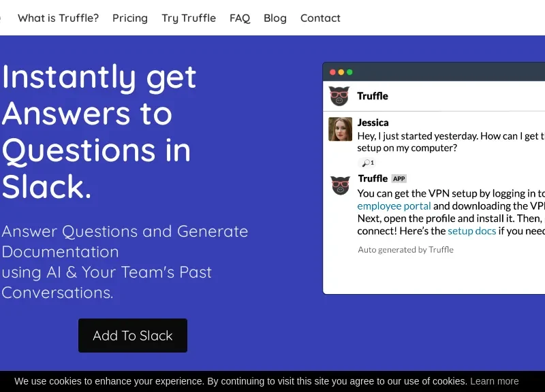This screenshot has width=545, height=392.
Task: Click the APP badge beside Truffle
Action: coord(399,179)
